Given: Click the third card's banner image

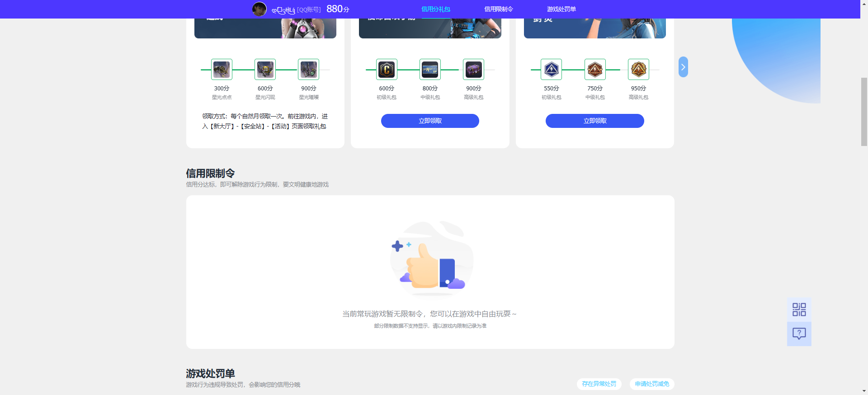Looking at the screenshot, I should [595, 28].
